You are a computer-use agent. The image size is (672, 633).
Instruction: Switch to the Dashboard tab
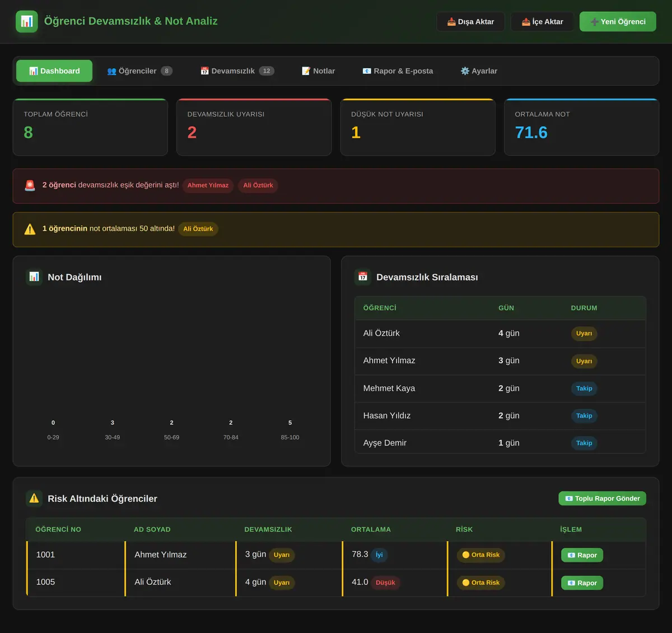[54, 71]
